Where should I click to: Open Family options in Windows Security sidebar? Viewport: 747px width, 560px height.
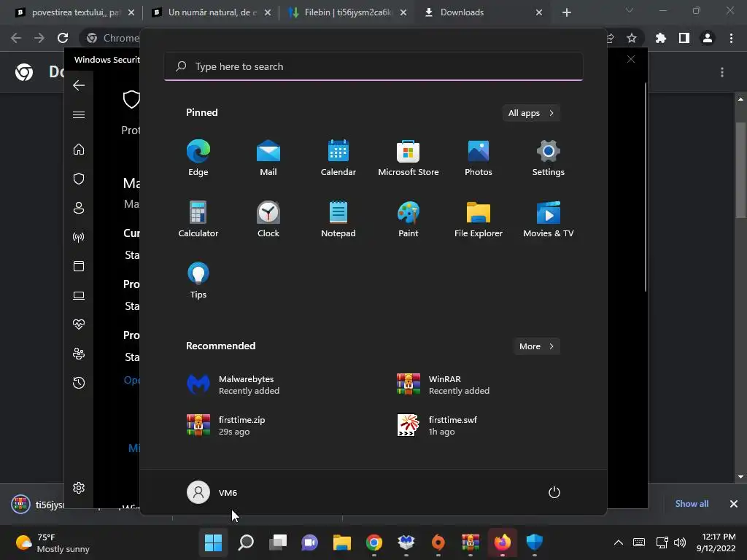(79, 354)
